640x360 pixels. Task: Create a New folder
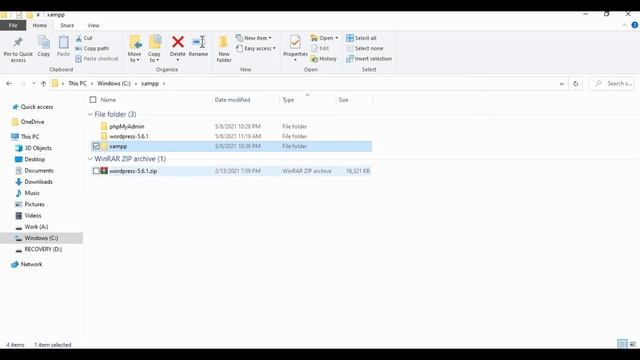point(224,49)
